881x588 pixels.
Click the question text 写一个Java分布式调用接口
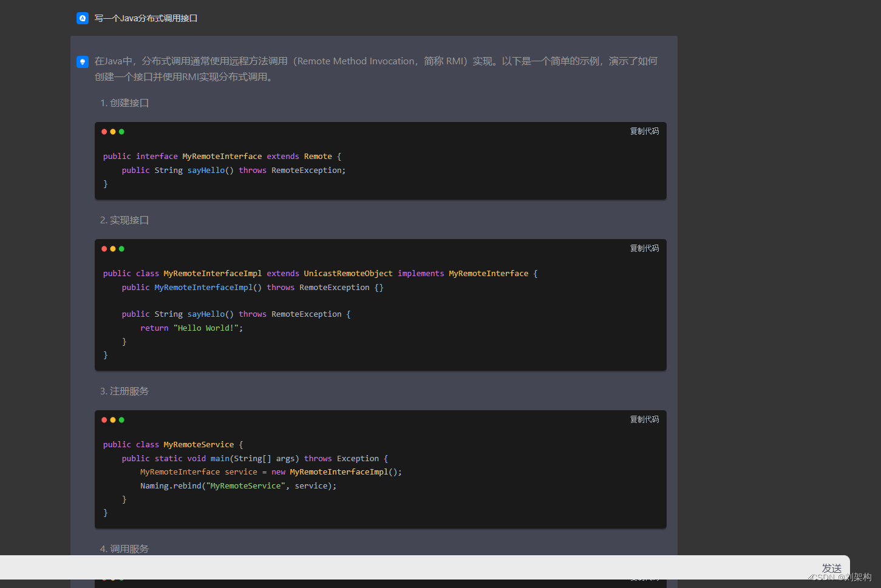click(x=146, y=18)
